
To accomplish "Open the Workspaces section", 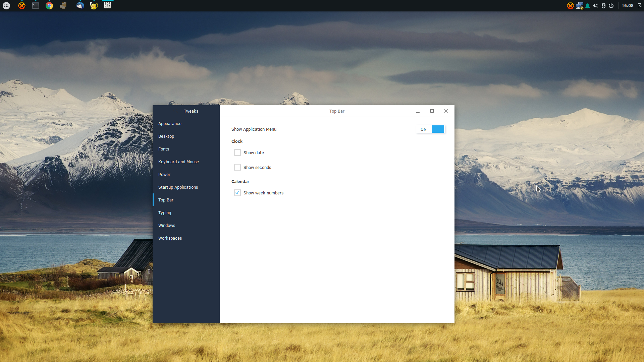I will click(x=186, y=238).
